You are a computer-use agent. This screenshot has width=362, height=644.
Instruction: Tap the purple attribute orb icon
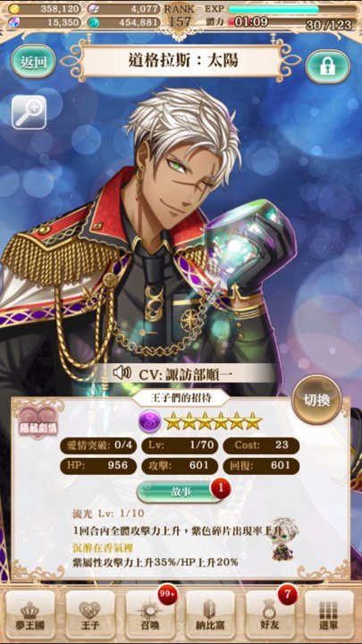[x=149, y=421]
